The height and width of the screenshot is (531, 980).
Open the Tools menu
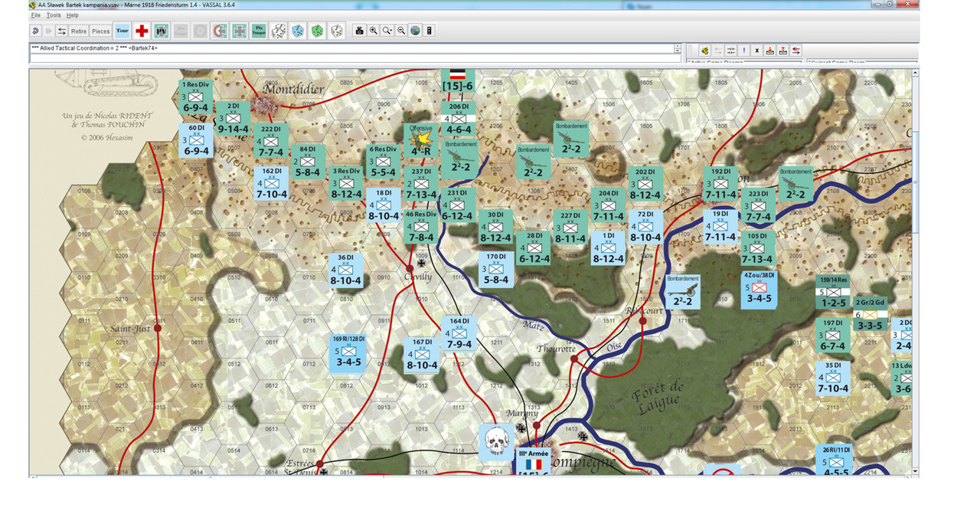pyautogui.click(x=54, y=15)
